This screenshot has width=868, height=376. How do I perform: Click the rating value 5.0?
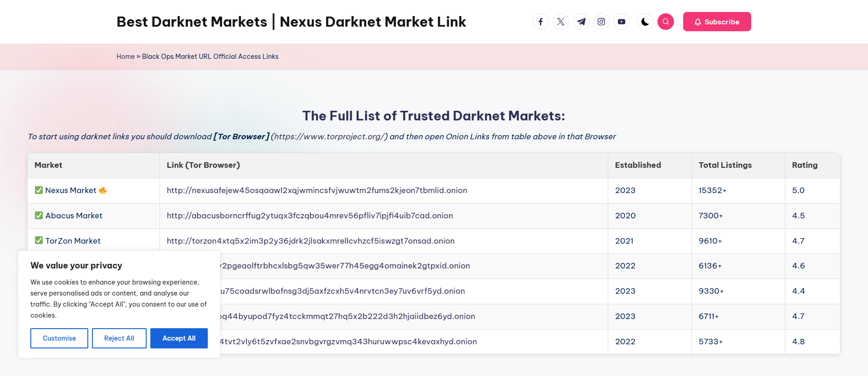(x=798, y=190)
